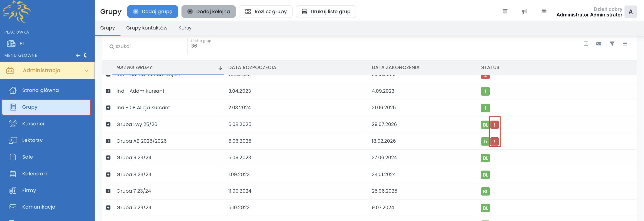Open the hamburger list options icon
Screen dimensions: 644x221
coord(625,44)
